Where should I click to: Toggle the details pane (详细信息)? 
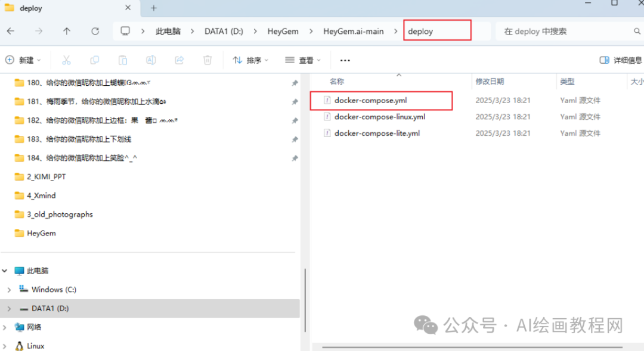tap(621, 60)
